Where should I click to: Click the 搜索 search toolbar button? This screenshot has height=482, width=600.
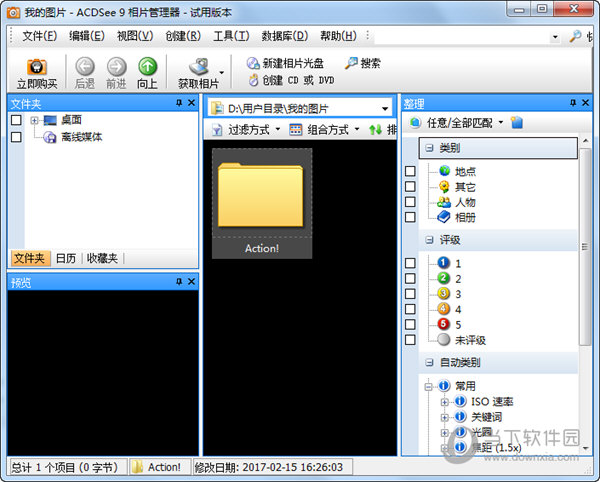pos(362,63)
